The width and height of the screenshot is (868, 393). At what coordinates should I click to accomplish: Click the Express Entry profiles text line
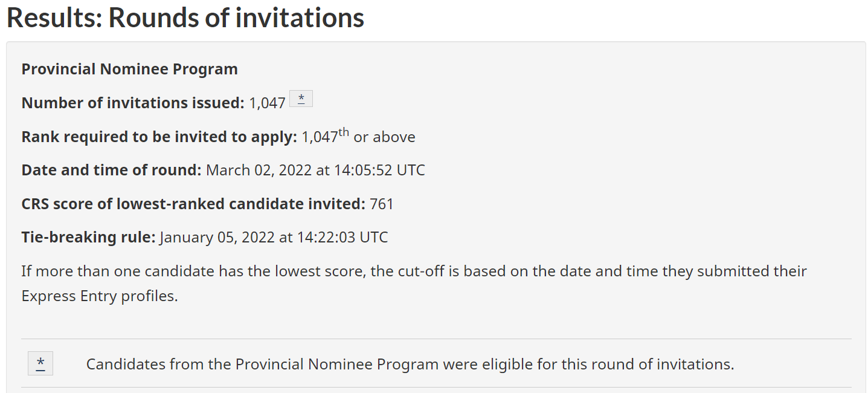[x=100, y=297]
